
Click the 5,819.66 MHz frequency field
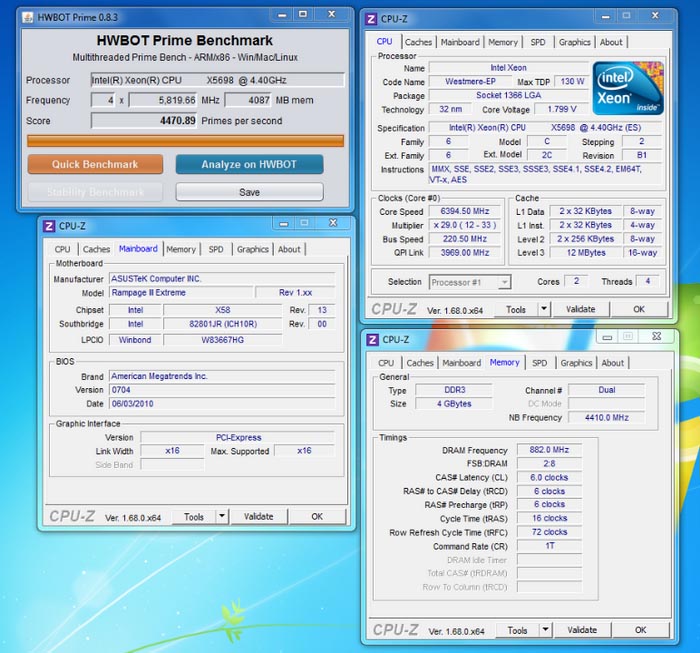[x=162, y=100]
